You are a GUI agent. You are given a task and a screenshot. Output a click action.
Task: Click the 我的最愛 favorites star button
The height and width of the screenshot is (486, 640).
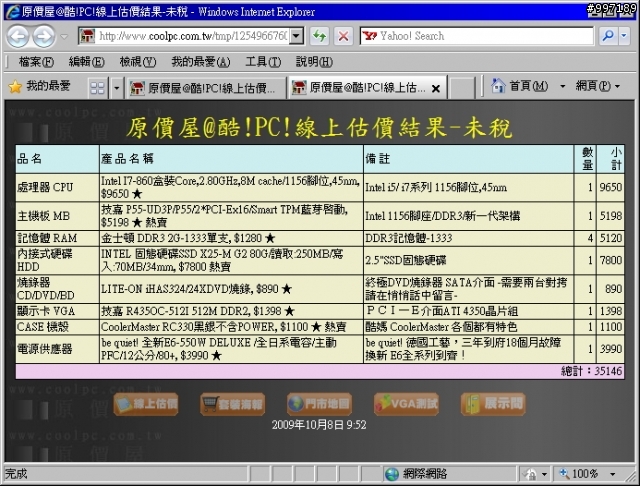40,86
